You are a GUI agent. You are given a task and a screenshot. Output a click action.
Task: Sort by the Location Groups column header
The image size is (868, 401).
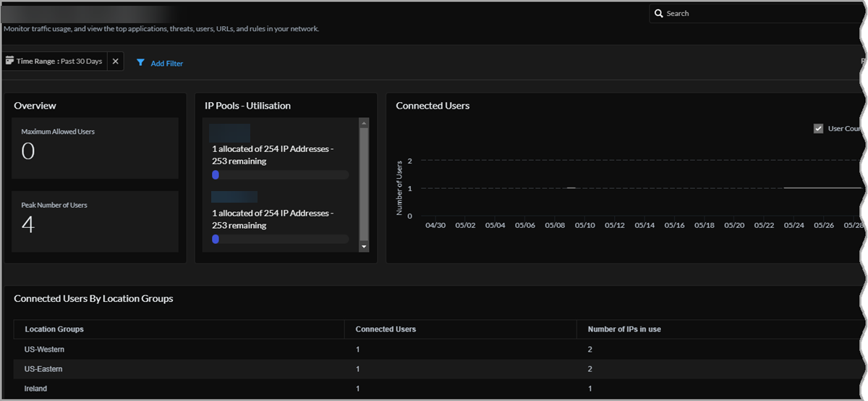click(x=54, y=329)
